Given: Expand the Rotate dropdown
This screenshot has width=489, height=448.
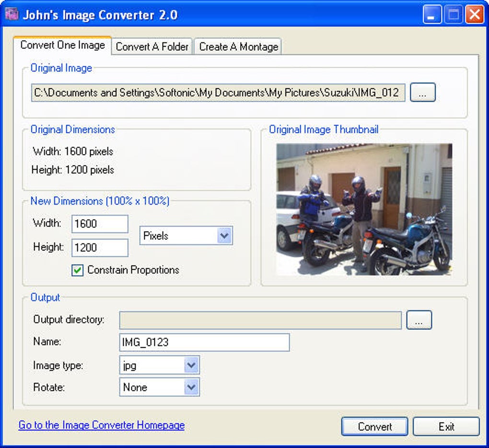Looking at the screenshot, I should point(159,387).
